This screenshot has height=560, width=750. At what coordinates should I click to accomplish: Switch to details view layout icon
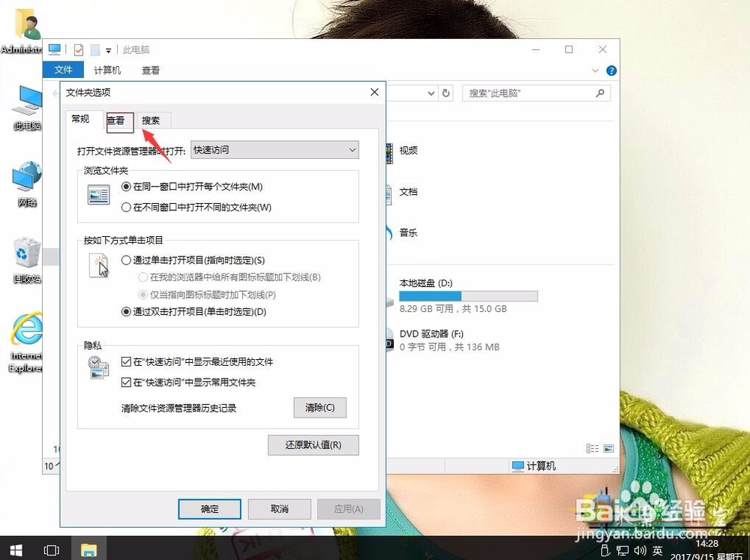(x=592, y=448)
